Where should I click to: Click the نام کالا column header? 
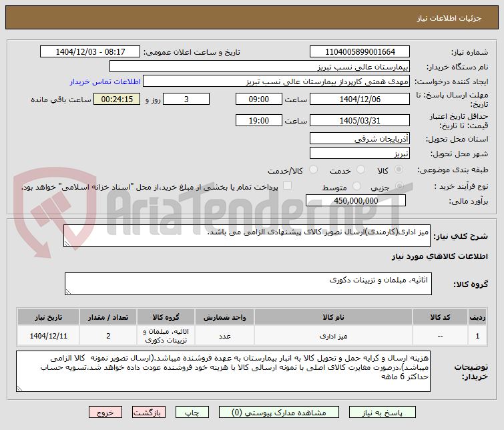coord(333,317)
